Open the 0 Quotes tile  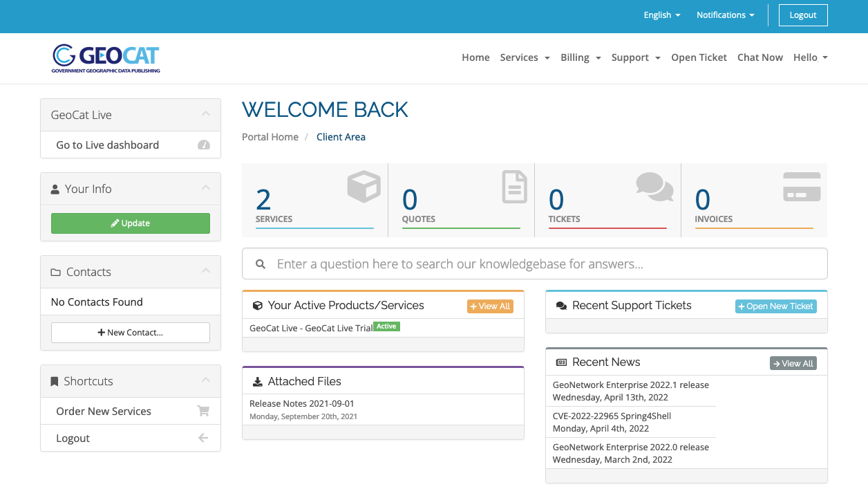[462, 201]
